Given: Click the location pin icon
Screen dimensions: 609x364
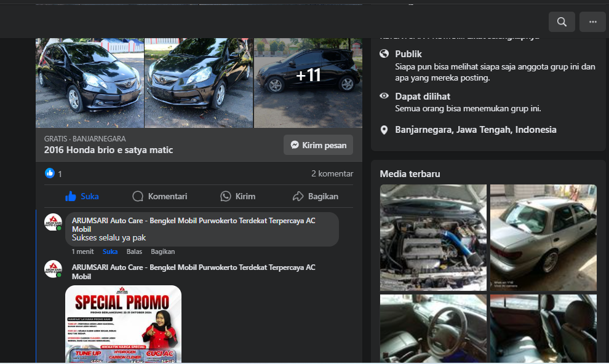Looking at the screenshot, I should pos(384,130).
